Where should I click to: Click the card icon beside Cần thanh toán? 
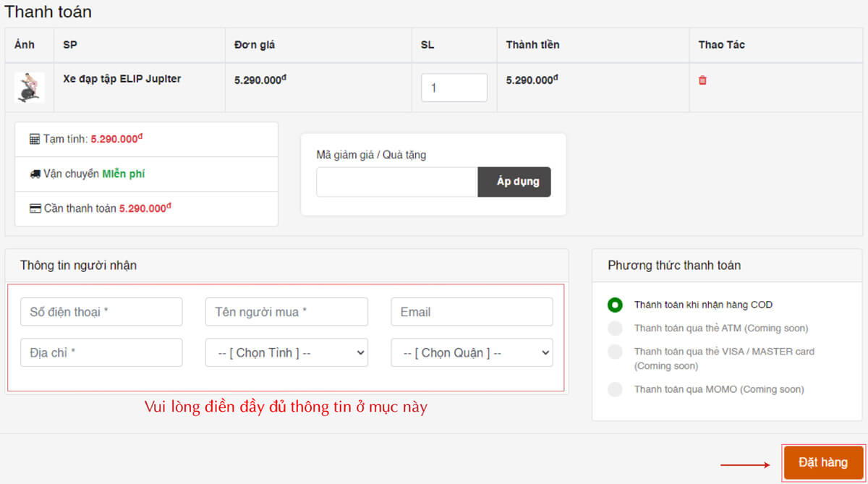point(35,208)
